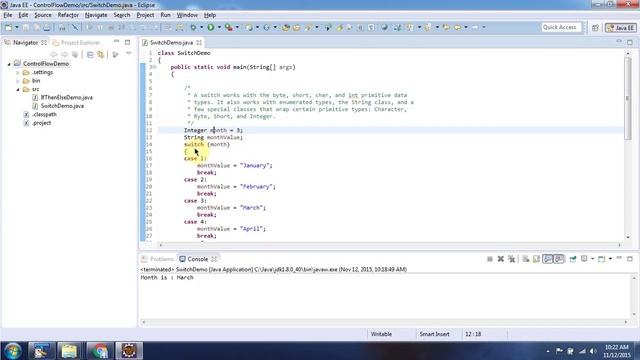Image resolution: width=640 pixels, height=360 pixels.
Task: Click Navigator Forward arrow icon
Action: tap(64, 54)
